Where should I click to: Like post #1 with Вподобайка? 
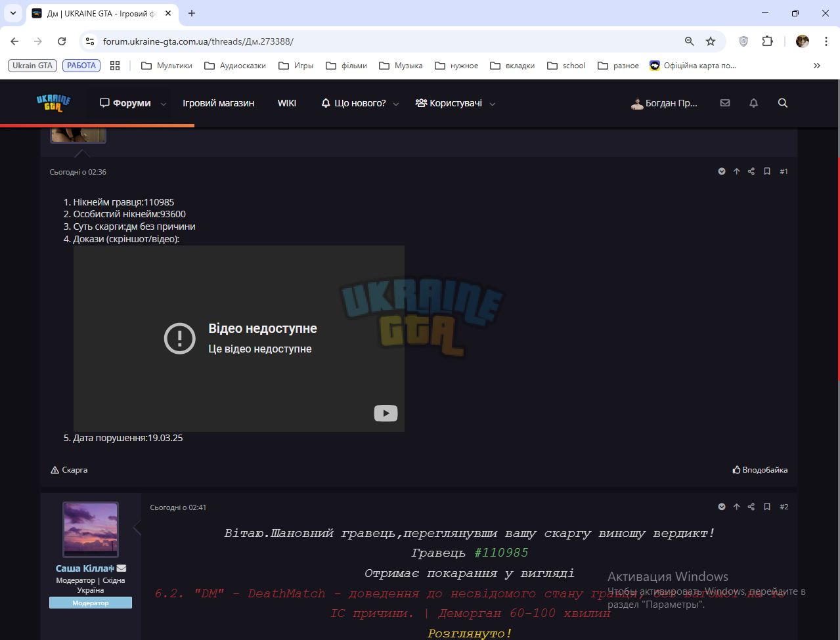tap(760, 470)
